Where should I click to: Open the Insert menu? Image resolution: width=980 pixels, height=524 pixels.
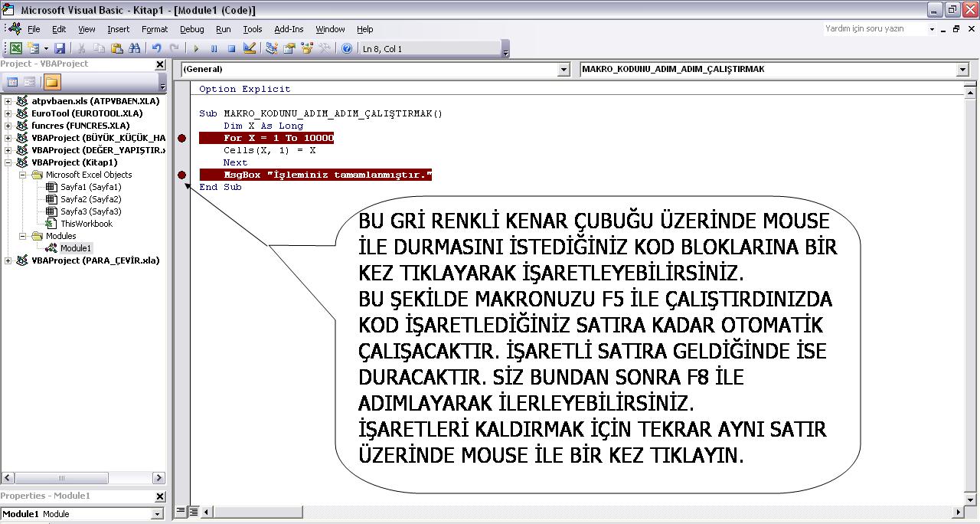(x=118, y=29)
